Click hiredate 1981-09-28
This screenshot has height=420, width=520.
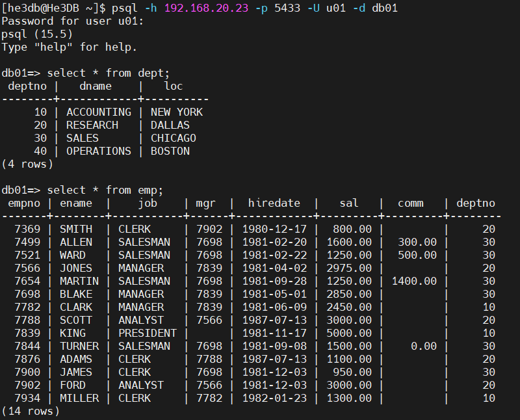(274, 281)
